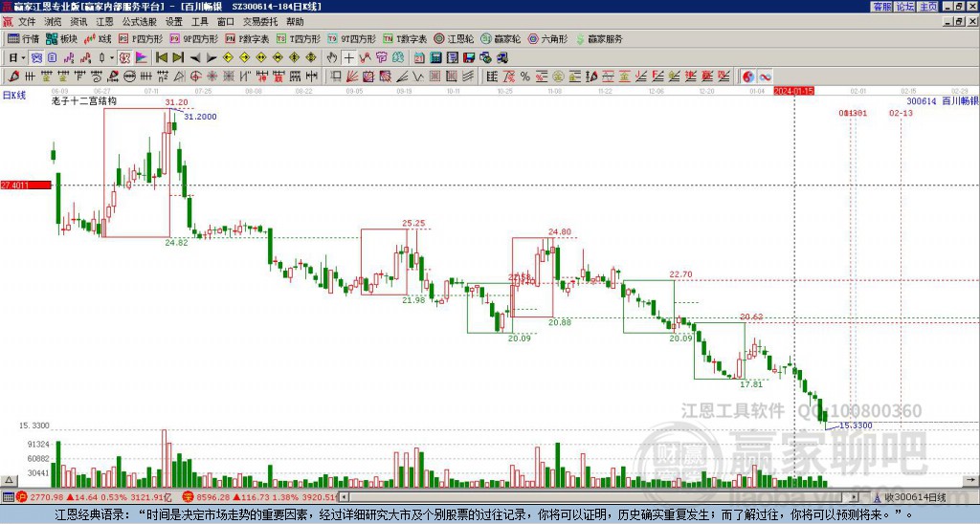Select the hand pan tool
The width and height of the screenshot is (980, 524).
332,58
